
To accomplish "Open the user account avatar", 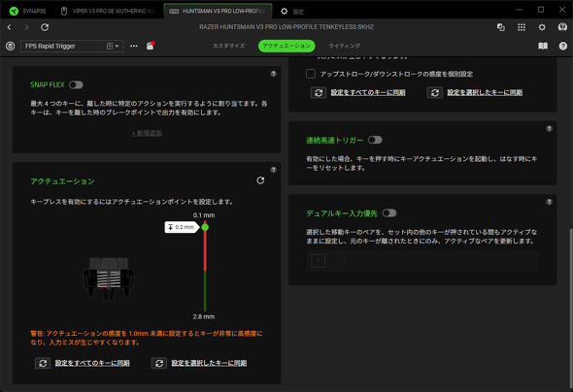I will click(562, 27).
